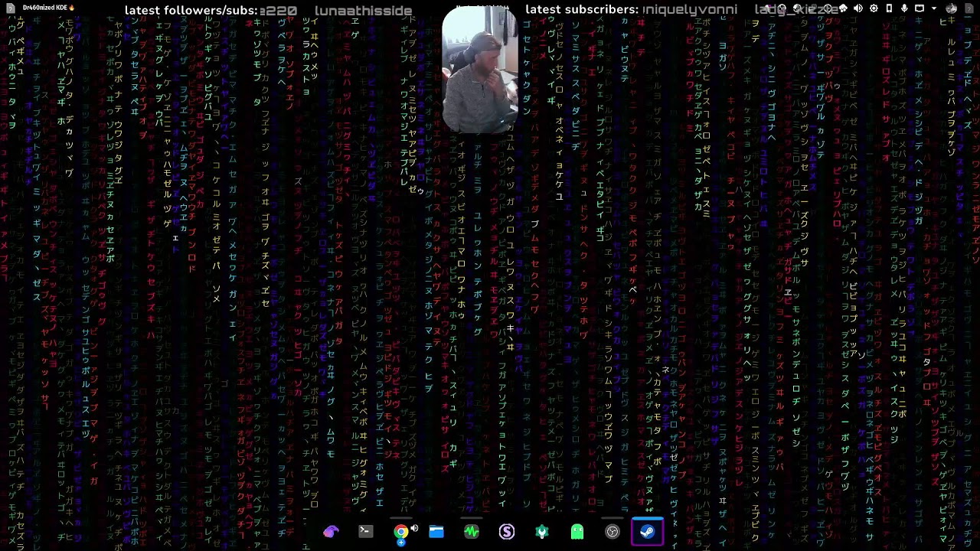Image resolution: width=980 pixels, height=551 pixels.
Task: Click the unknown file icon at top-right corner
Action: tap(969, 8)
